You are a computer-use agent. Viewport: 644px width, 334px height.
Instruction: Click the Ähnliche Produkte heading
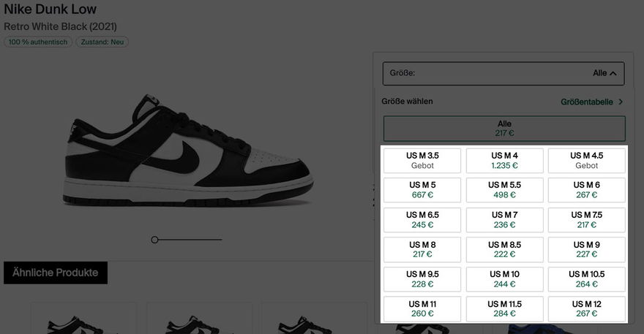(x=56, y=273)
